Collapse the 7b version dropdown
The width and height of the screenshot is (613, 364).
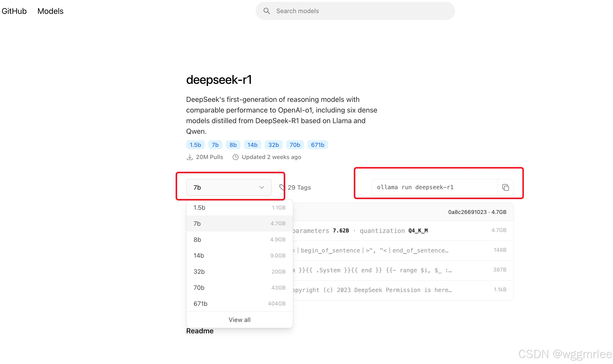point(229,187)
